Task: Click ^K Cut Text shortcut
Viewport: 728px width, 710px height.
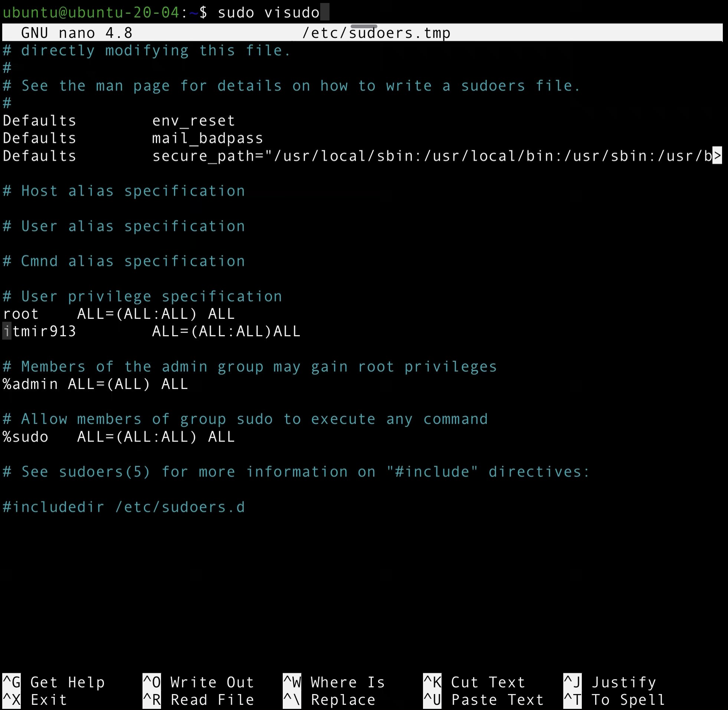Action: (474, 682)
